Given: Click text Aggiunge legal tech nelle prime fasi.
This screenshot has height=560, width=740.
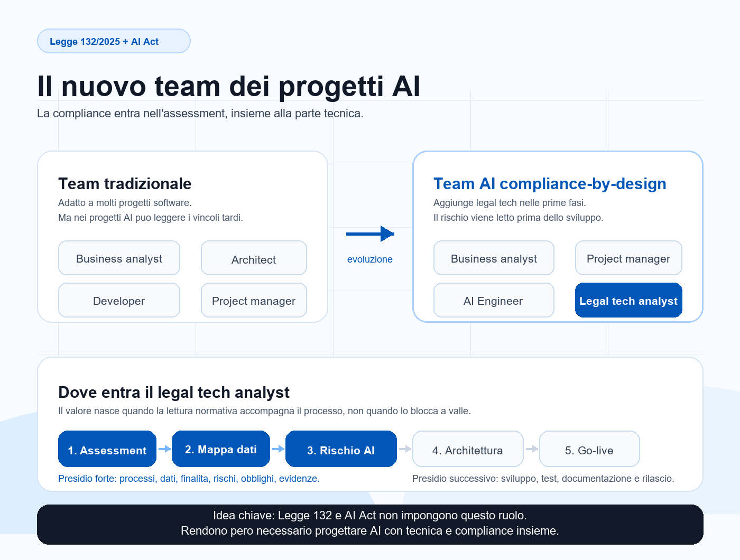Looking at the screenshot, I should (510, 203).
